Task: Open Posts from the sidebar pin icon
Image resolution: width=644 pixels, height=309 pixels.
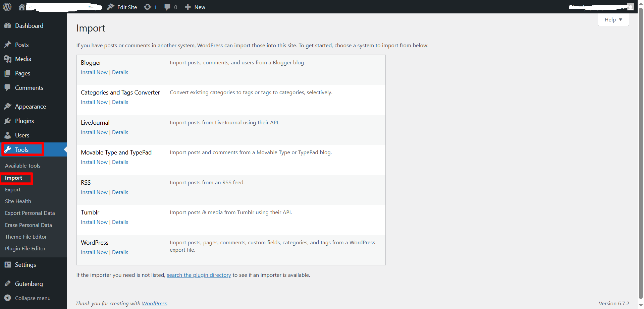Action: tap(8, 44)
